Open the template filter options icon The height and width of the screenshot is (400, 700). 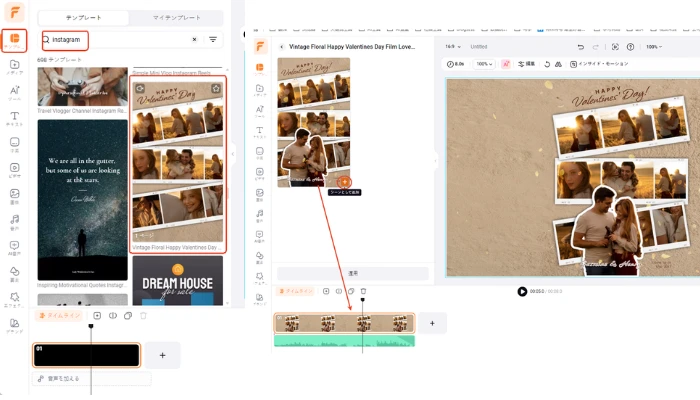[213, 40]
